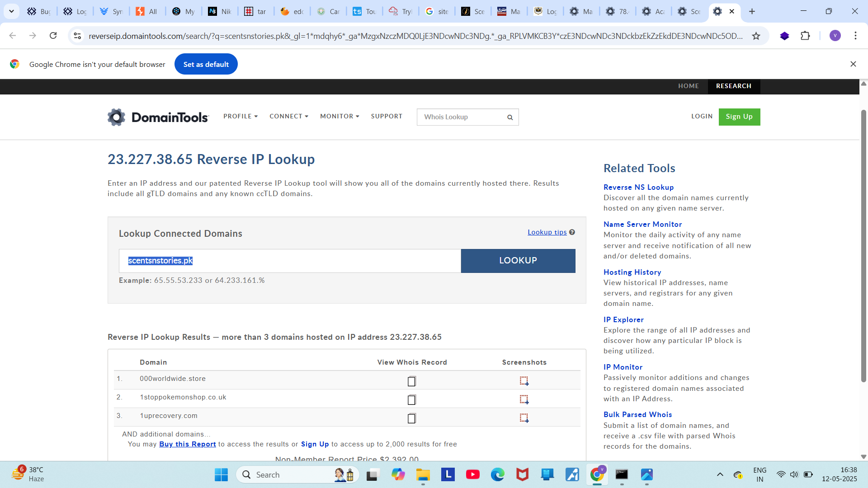Open Reverse NS Lookup tool
This screenshot has height=488, width=868.
[638, 187]
